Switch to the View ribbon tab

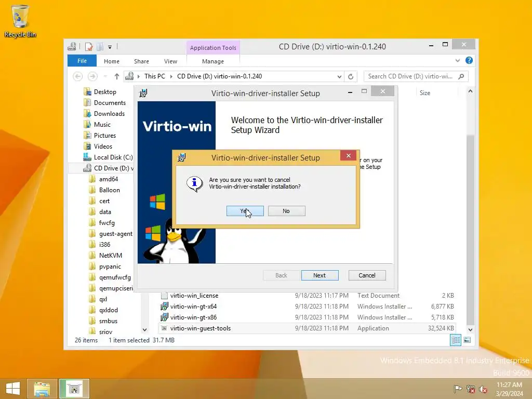170,61
